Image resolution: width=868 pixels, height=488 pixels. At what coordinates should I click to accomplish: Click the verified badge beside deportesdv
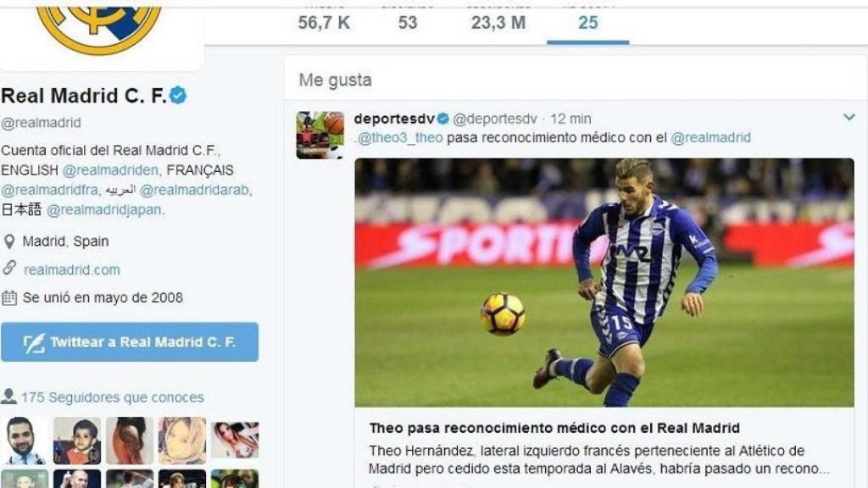pos(442,119)
